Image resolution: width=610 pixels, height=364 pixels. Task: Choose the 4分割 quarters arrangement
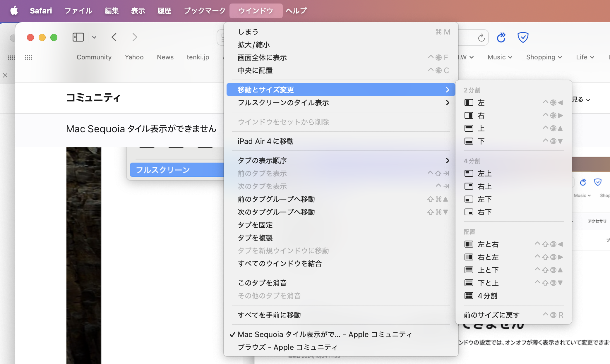click(x=487, y=296)
